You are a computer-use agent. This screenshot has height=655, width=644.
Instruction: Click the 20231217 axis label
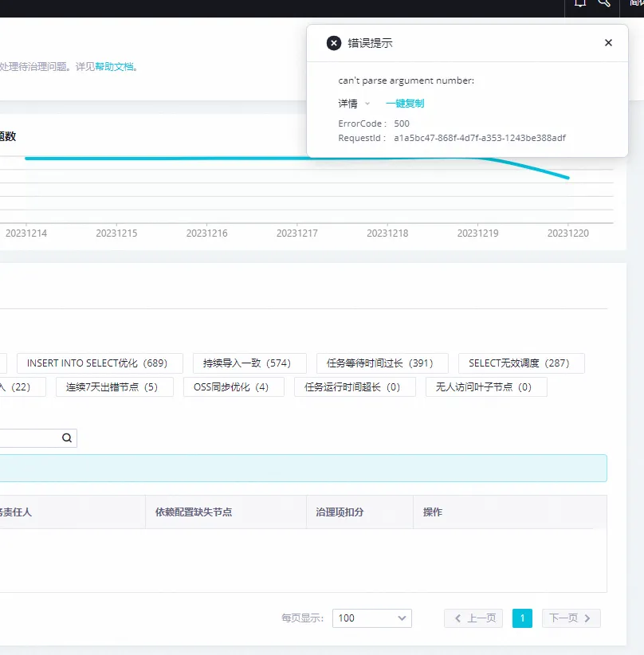[296, 233]
